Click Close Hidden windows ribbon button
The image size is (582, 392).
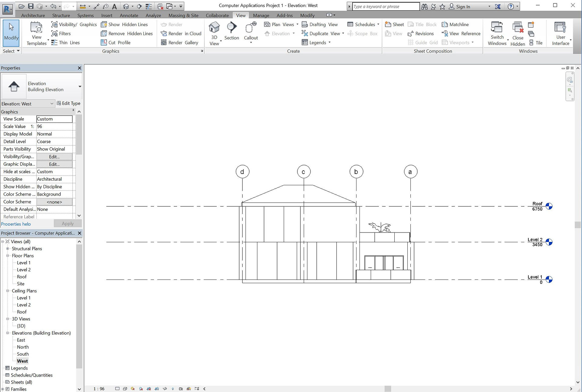(x=518, y=34)
